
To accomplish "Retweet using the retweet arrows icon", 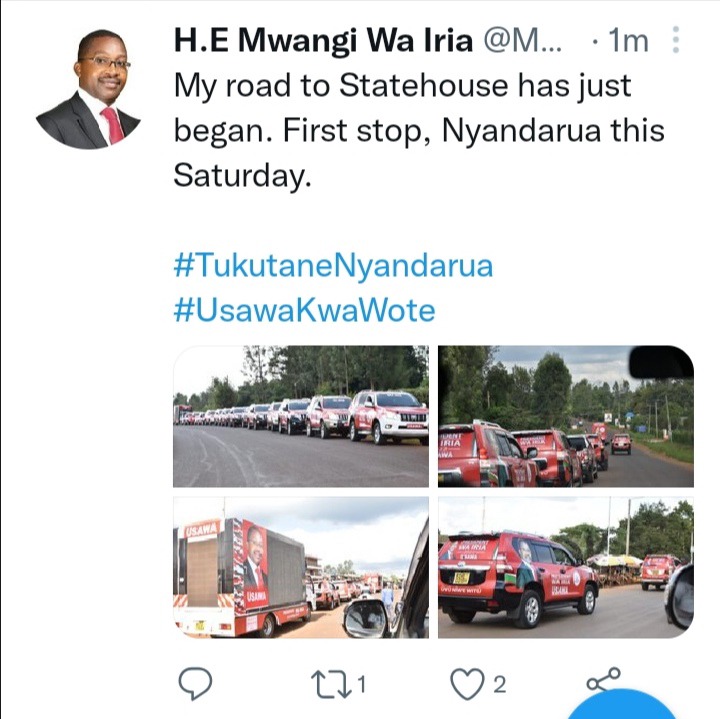I will click(331, 685).
